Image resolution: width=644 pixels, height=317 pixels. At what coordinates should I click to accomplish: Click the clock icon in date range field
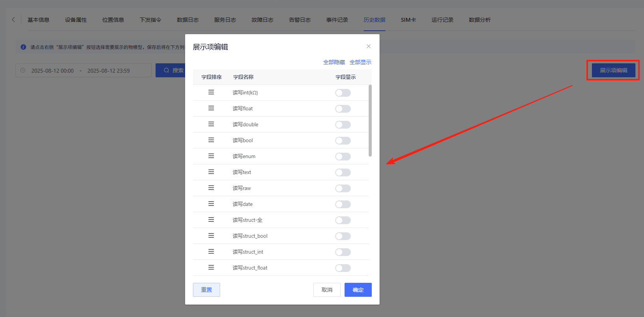(x=23, y=70)
